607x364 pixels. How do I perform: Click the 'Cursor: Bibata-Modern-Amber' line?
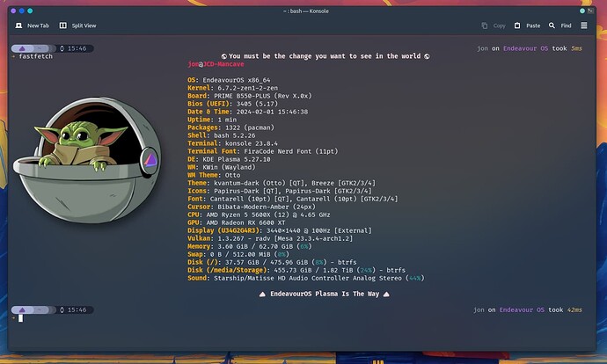coord(252,207)
